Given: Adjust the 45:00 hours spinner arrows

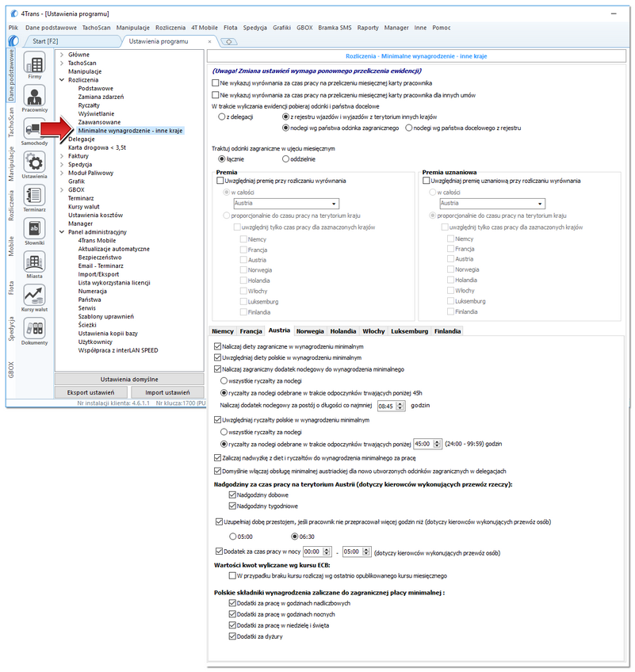Looking at the screenshot, I should pos(437,444).
